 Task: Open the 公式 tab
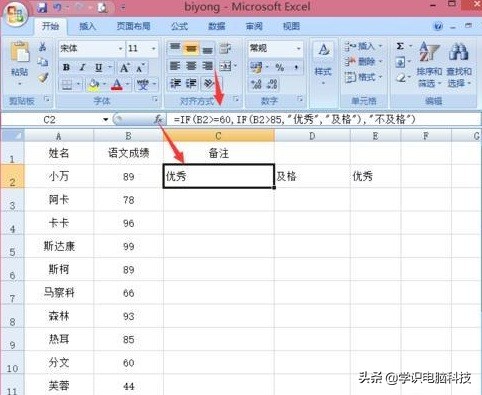point(179,26)
